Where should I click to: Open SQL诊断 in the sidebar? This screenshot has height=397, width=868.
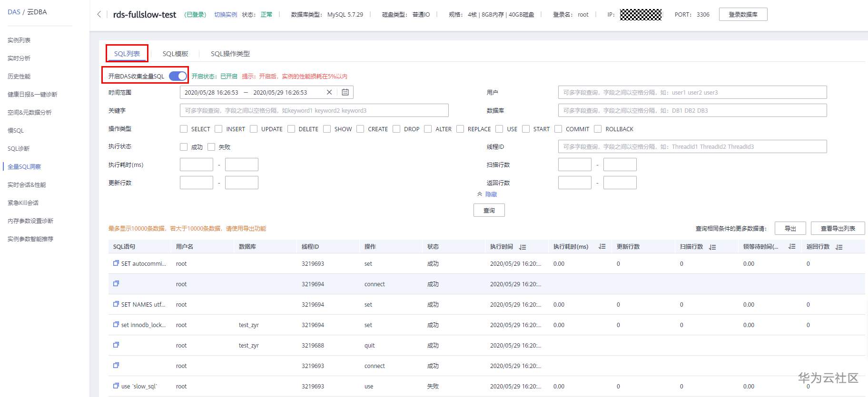click(x=19, y=149)
